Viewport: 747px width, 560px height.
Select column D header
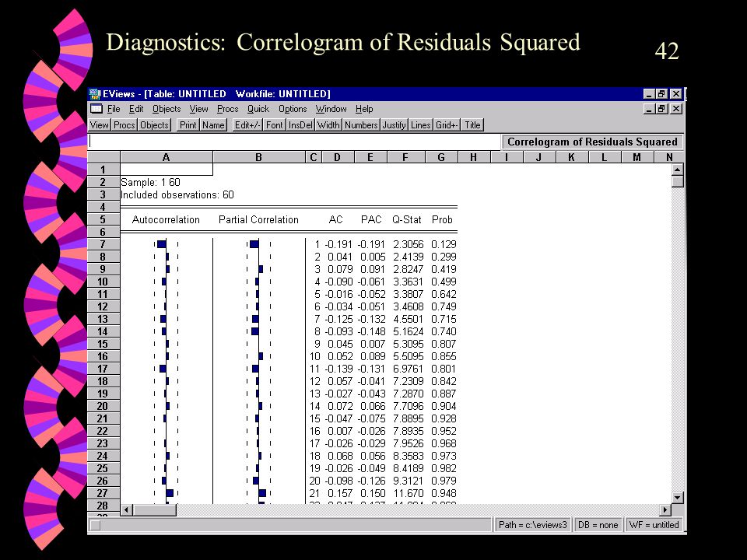point(337,157)
